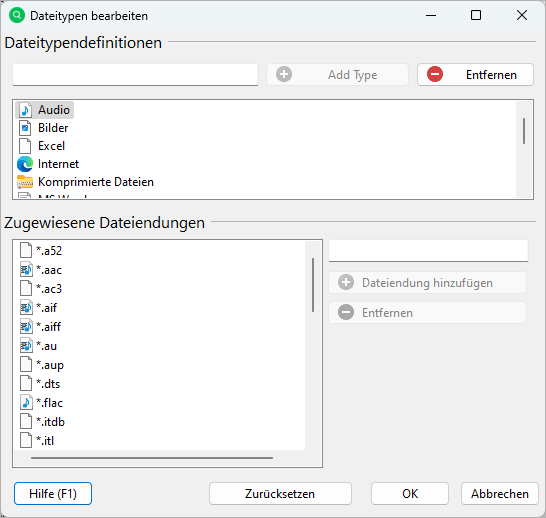Screen dimensions: 546x518
Task: Click the extensions list vertical scrollbar
Action: point(313,285)
